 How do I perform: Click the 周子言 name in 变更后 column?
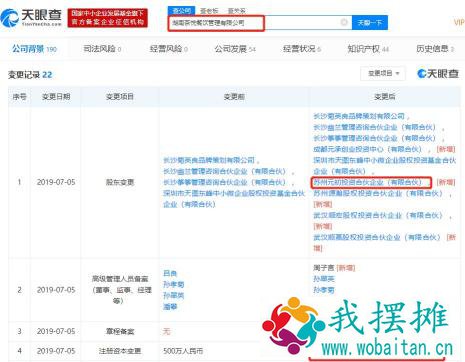(x=324, y=268)
